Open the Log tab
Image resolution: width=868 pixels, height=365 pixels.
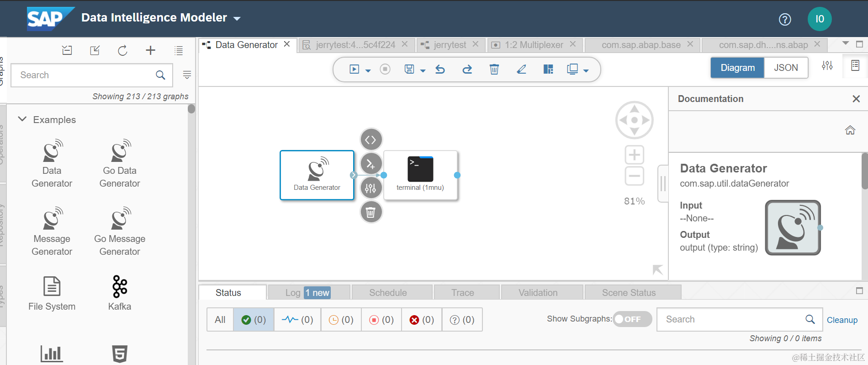click(x=309, y=293)
